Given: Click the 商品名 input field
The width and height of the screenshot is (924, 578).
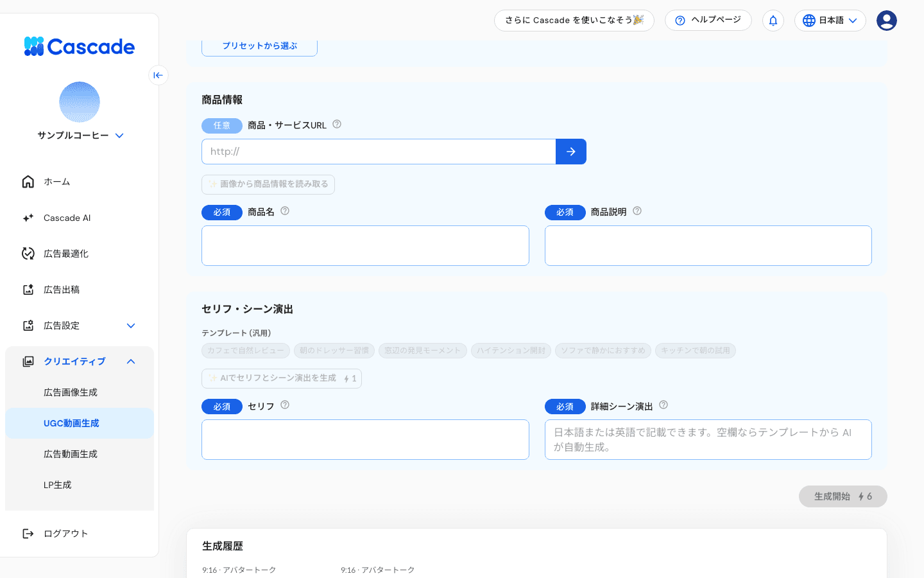Looking at the screenshot, I should [x=365, y=245].
